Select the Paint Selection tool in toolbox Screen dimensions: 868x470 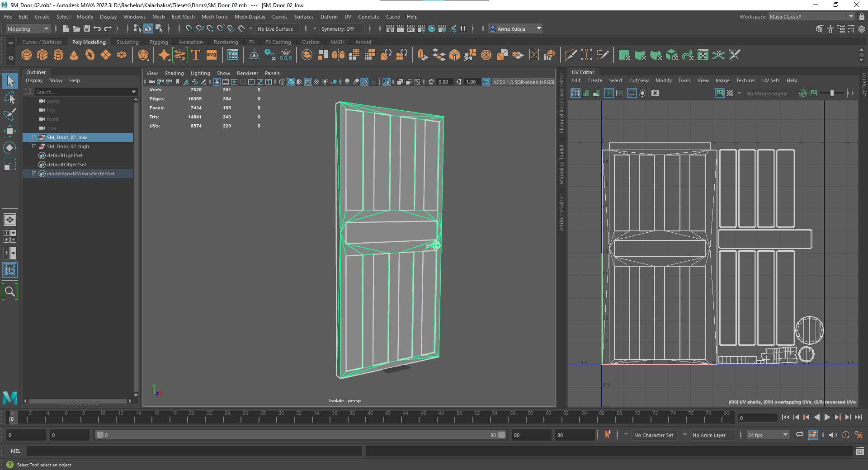pyautogui.click(x=10, y=114)
